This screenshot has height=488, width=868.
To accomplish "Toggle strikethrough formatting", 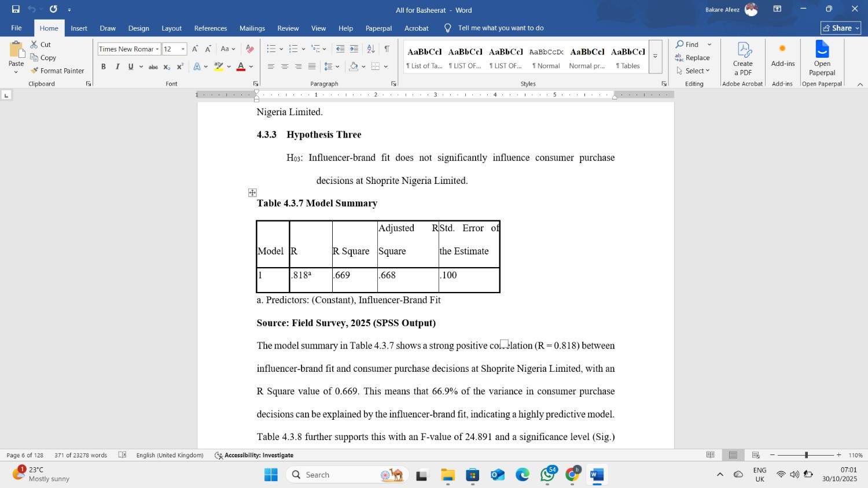I will pyautogui.click(x=153, y=66).
